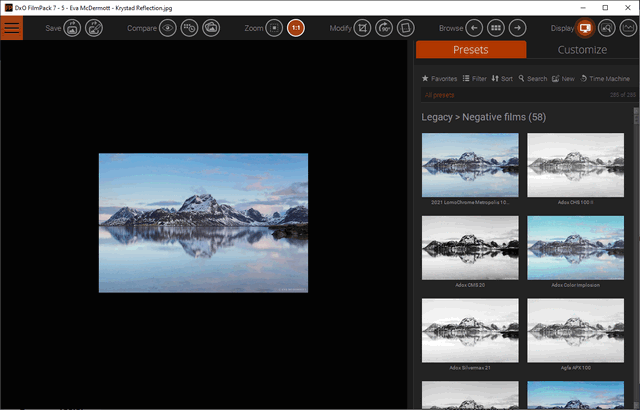Open the hamburger main menu
The image size is (640, 410).
coord(13,27)
